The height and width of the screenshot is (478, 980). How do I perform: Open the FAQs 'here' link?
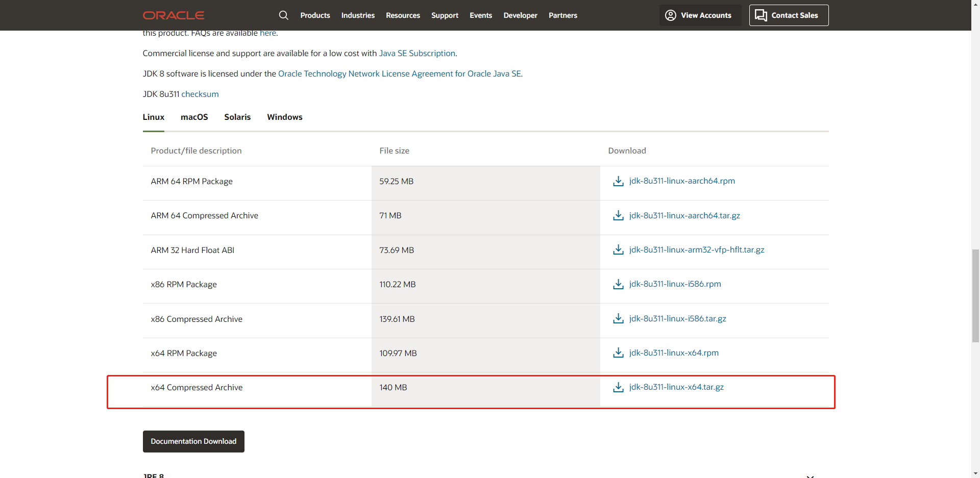point(268,33)
